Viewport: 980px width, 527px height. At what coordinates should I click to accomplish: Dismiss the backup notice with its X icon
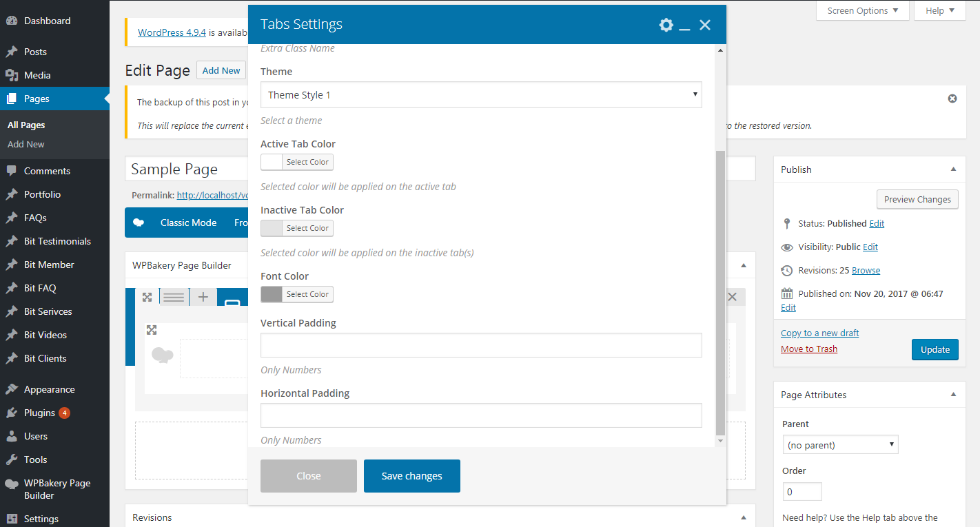click(x=952, y=99)
